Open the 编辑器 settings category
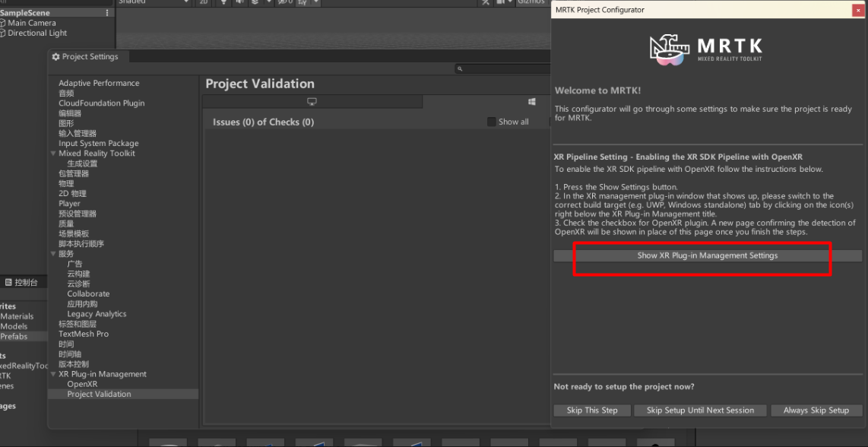The width and height of the screenshot is (868, 447). coord(70,113)
